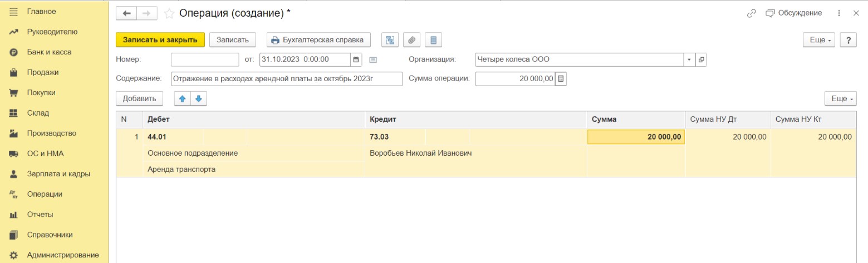Open Руководителю menu section
Image resolution: width=868 pixels, height=263 pixels.
tap(52, 32)
